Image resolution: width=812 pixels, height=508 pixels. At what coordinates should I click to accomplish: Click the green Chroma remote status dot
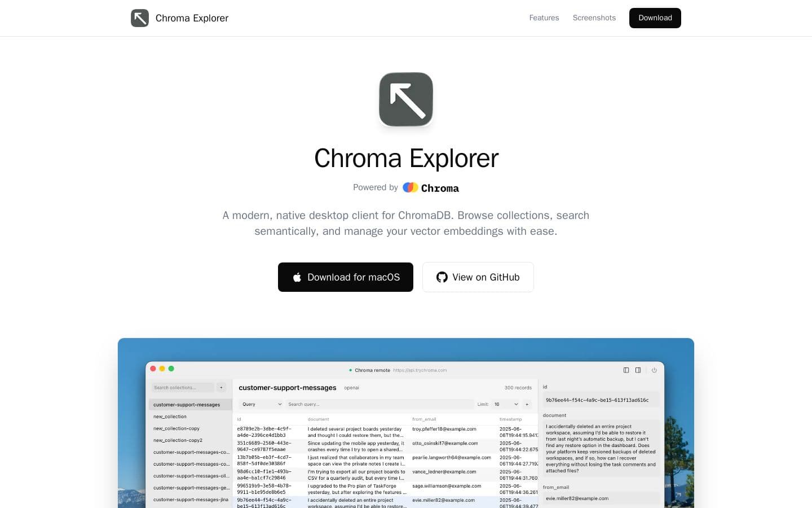click(x=350, y=370)
